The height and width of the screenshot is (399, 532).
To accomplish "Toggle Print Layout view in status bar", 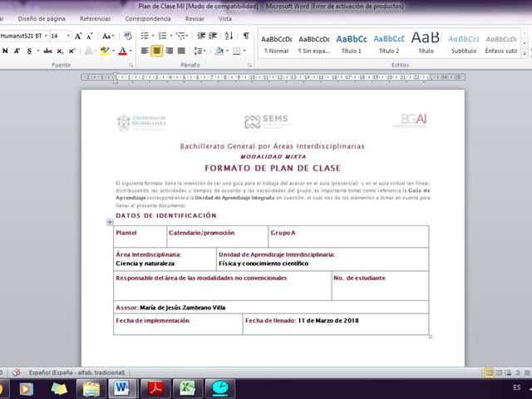I will coord(489,373).
